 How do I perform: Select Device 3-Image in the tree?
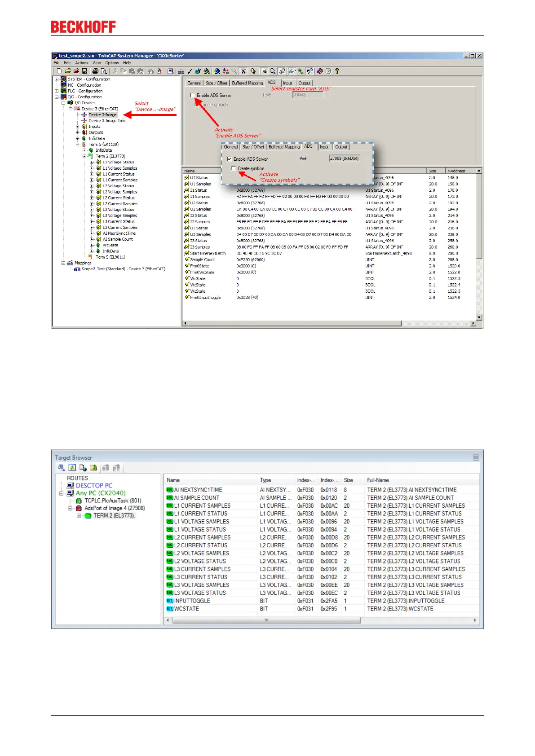click(102, 115)
